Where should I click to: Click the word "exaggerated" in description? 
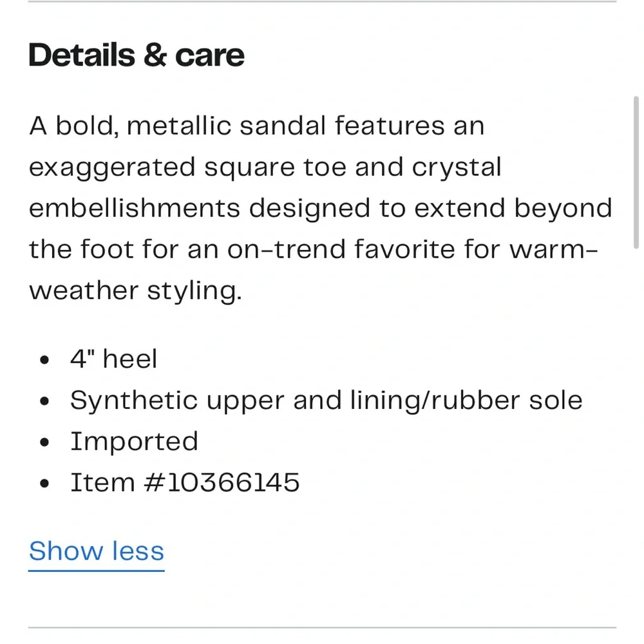click(112, 168)
